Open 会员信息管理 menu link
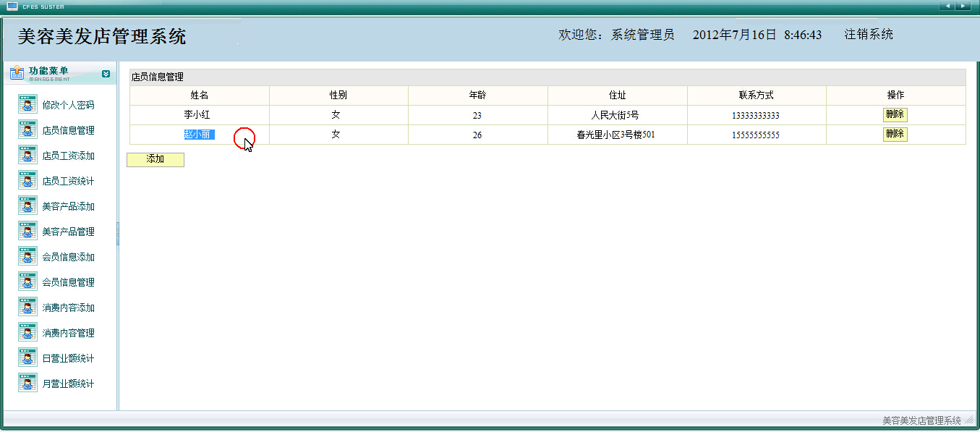980x432 pixels. 68,282
